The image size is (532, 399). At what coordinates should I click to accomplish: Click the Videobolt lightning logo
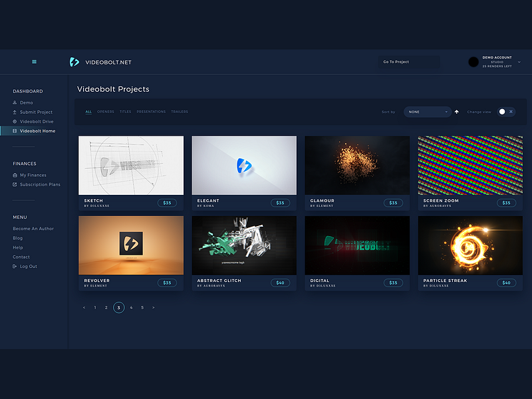74,62
